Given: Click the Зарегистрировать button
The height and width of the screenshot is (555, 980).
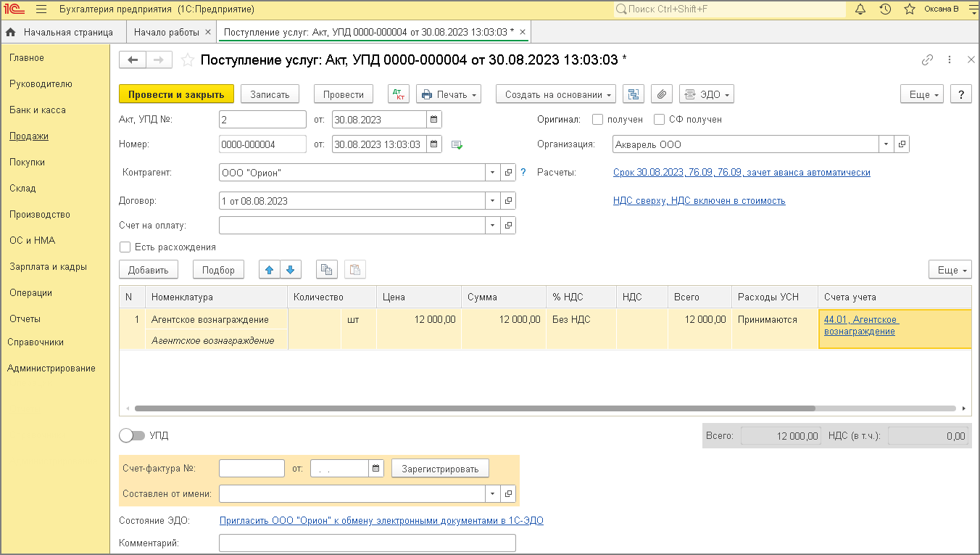Looking at the screenshot, I should pyautogui.click(x=441, y=469).
